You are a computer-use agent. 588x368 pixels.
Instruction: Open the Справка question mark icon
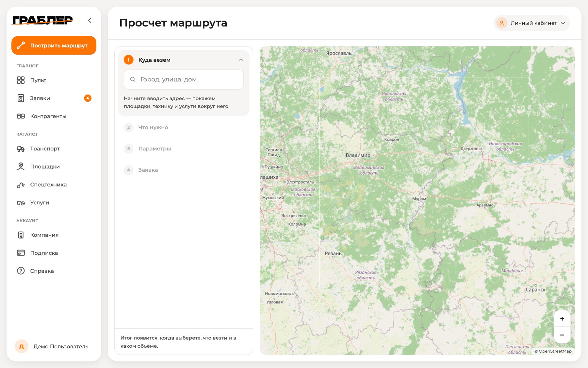click(x=21, y=271)
